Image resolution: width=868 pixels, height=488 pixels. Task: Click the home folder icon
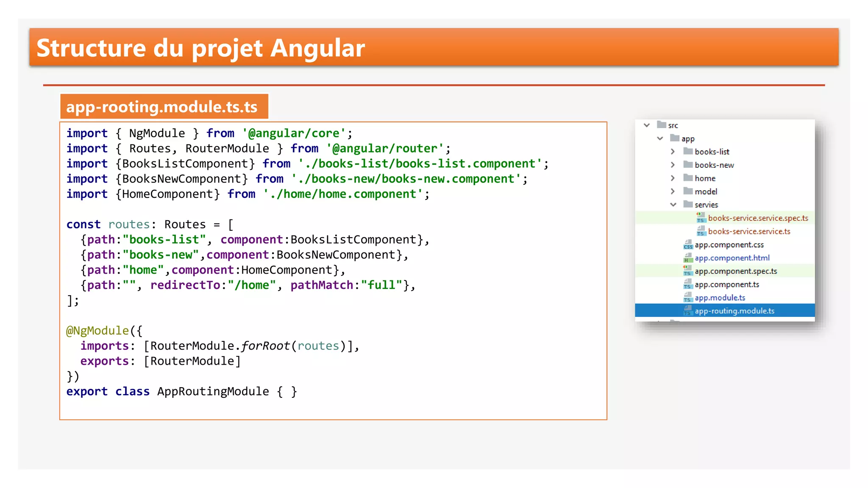pyautogui.click(x=688, y=177)
